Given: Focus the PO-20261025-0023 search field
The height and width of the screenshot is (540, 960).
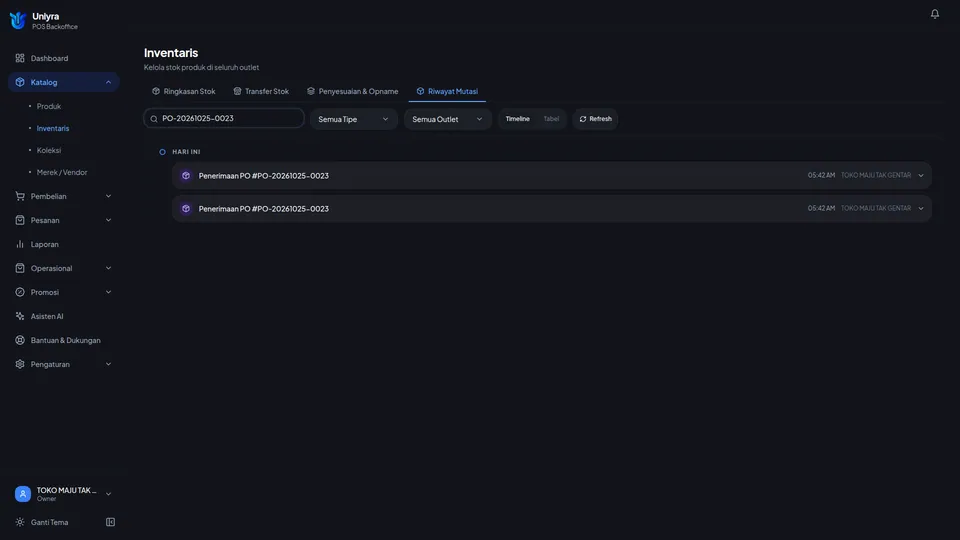Looking at the screenshot, I should pos(224,118).
